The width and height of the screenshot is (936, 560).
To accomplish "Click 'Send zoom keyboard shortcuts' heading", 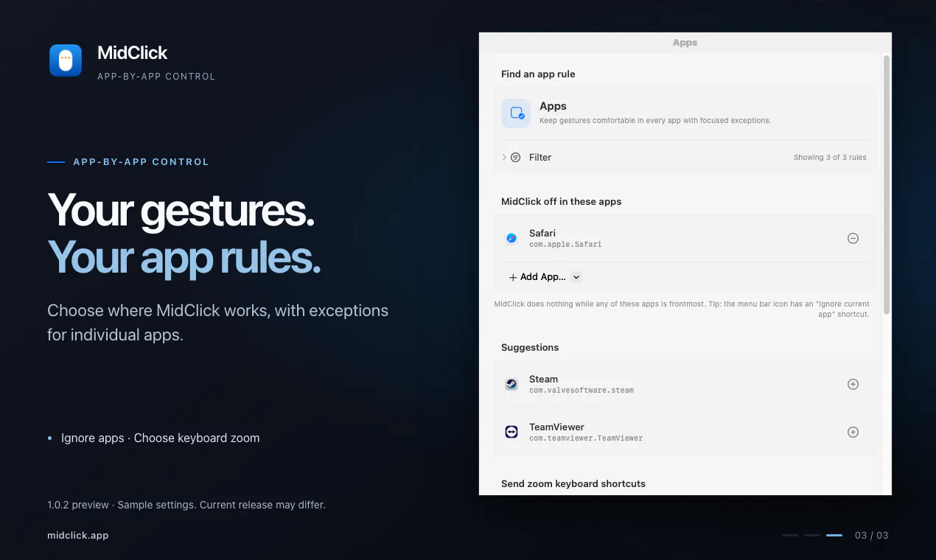I will pyautogui.click(x=573, y=483).
